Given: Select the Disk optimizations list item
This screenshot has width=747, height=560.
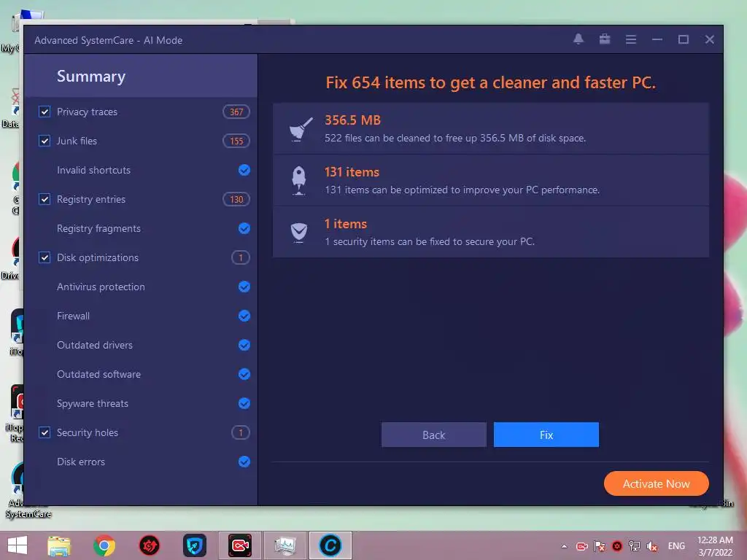Looking at the screenshot, I should coord(141,257).
